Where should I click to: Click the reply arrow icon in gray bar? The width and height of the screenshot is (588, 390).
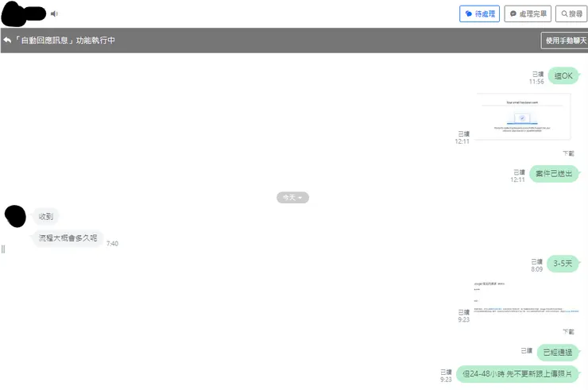tap(7, 40)
